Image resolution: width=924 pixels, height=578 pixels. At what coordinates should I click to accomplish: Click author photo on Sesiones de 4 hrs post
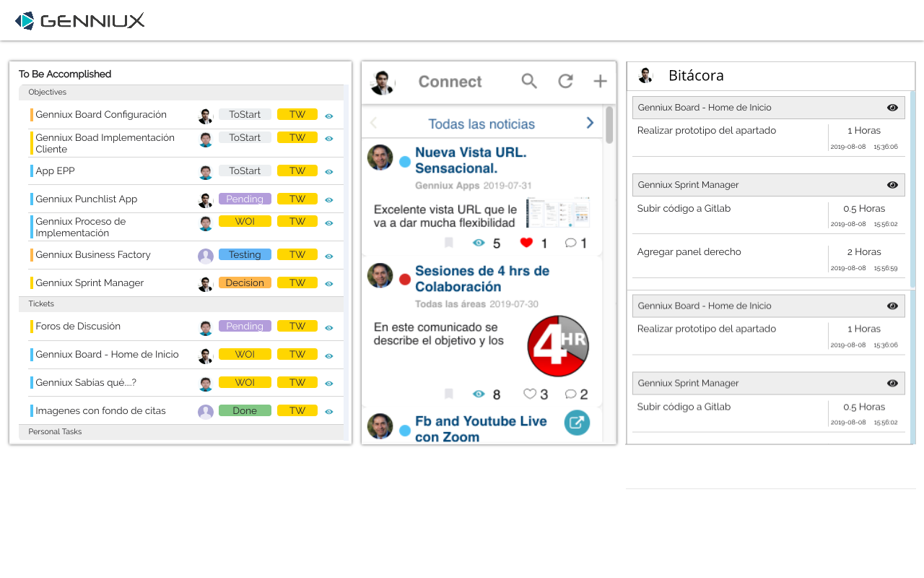tap(380, 276)
